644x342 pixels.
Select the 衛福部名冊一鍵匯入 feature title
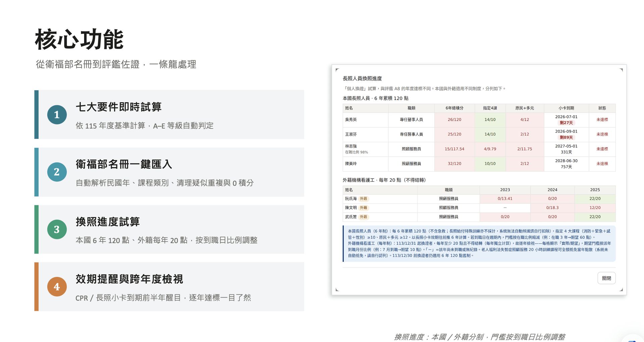pyautogui.click(x=124, y=164)
